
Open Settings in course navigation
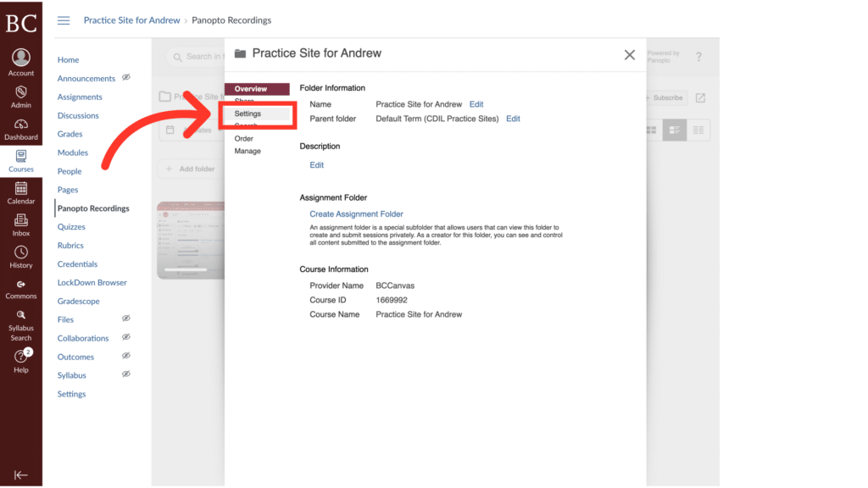71,395
